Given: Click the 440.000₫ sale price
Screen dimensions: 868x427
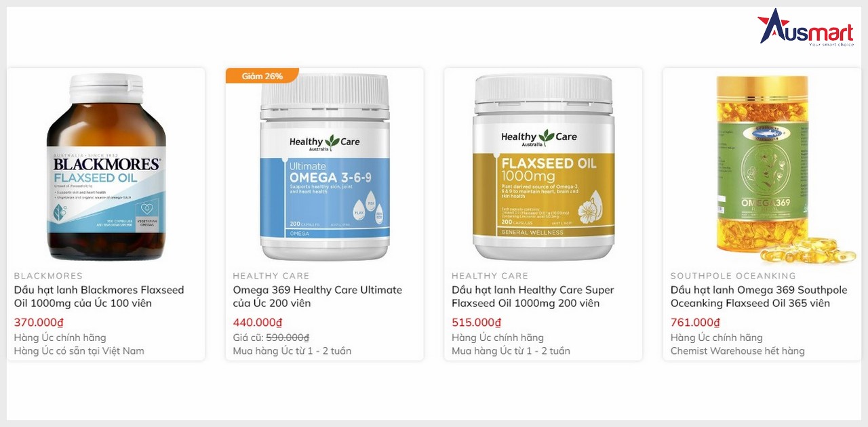Looking at the screenshot, I should (x=258, y=323).
